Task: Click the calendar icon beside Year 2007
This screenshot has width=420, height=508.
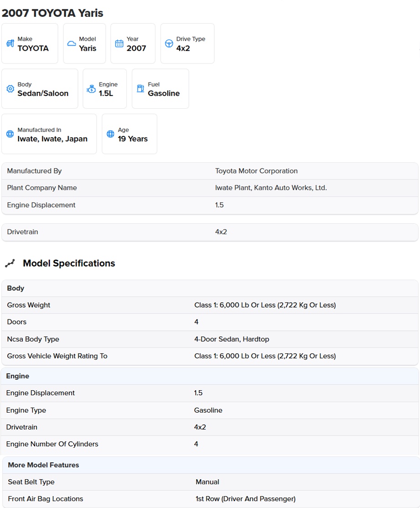Action: pos(119,43)
